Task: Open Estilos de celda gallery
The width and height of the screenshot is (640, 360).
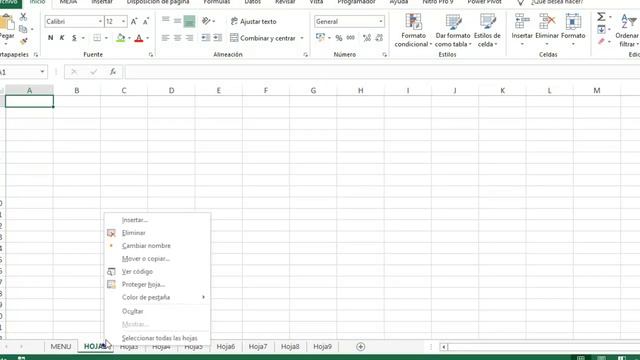Action: (487, 31)
